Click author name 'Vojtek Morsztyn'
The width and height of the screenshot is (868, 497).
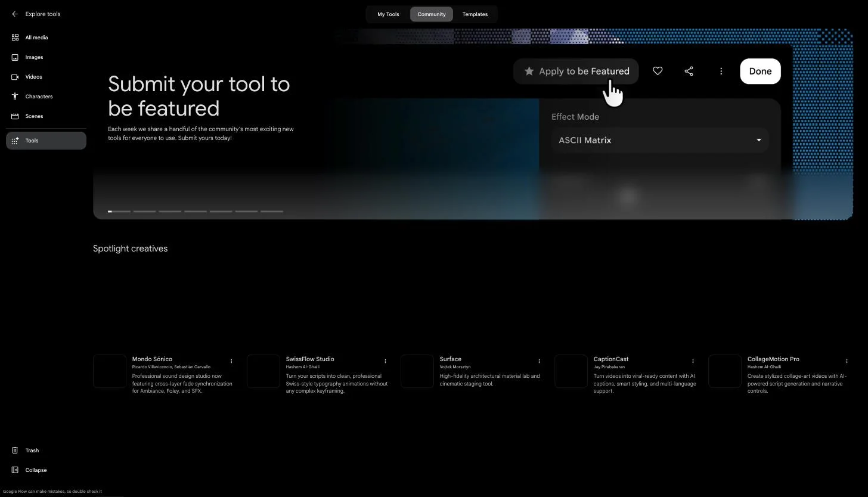[x=455, y=367]
